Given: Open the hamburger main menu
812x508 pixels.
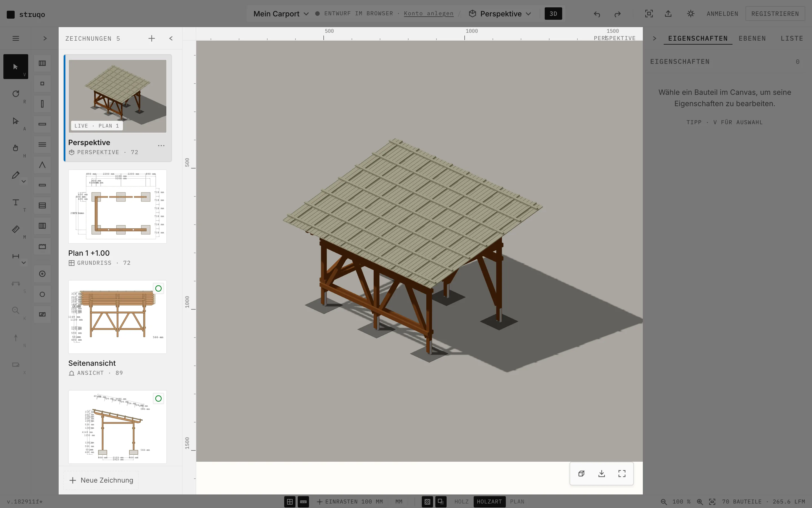Looking at the screenshot, I should (16, 38).
